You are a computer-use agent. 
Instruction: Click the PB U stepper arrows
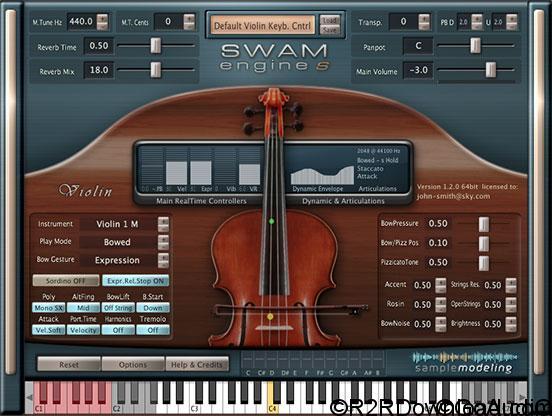tap(512, 22)
